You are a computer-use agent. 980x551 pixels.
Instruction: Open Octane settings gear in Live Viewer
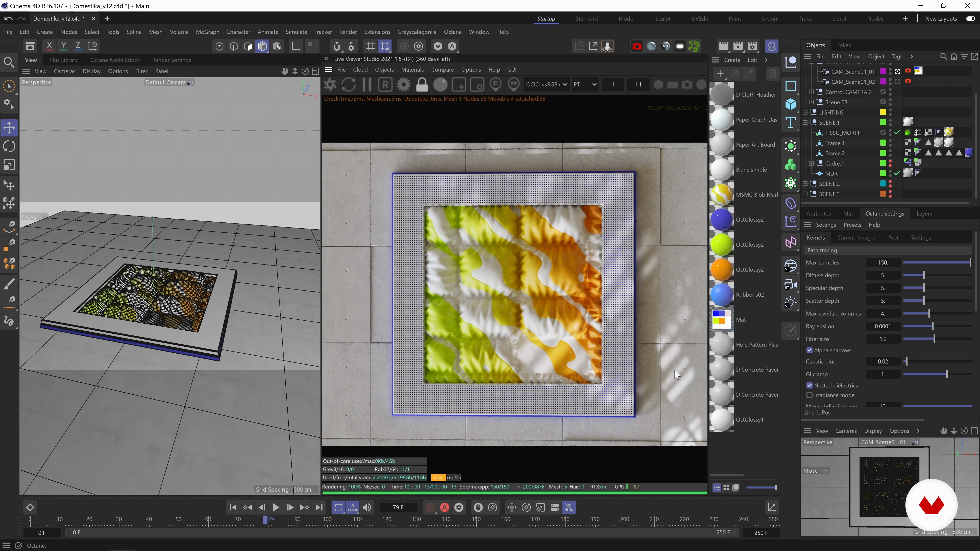pyautogui.click(x=404, y=84)
